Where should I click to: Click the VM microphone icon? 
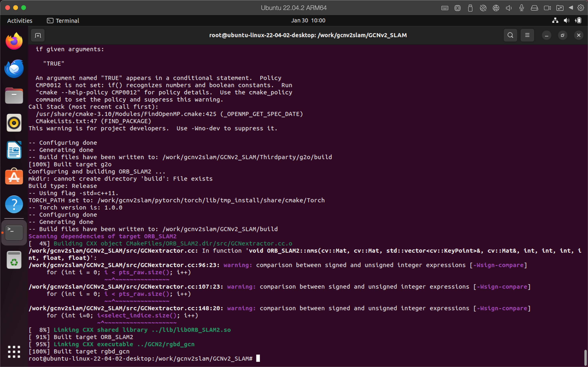pos(521,8)
